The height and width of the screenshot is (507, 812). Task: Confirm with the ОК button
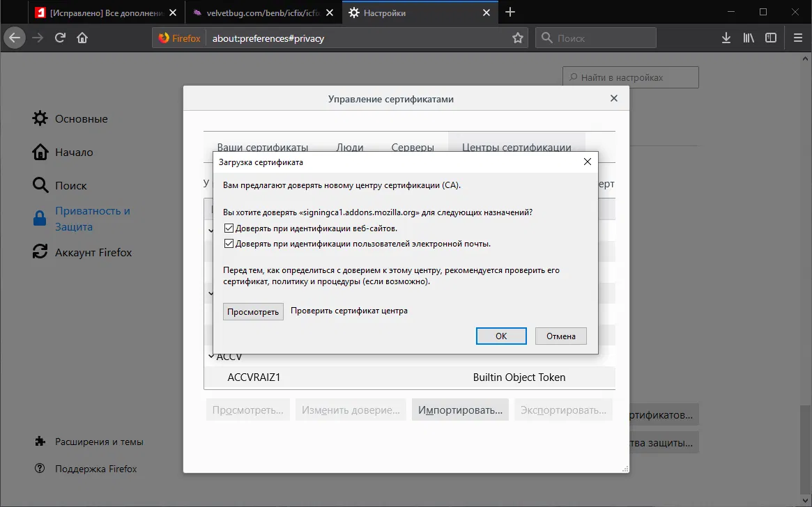click(x=501, y=336)
